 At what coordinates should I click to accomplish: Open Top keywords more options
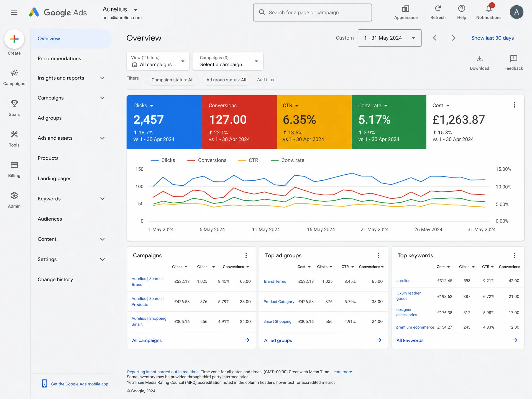click(515, 255)
